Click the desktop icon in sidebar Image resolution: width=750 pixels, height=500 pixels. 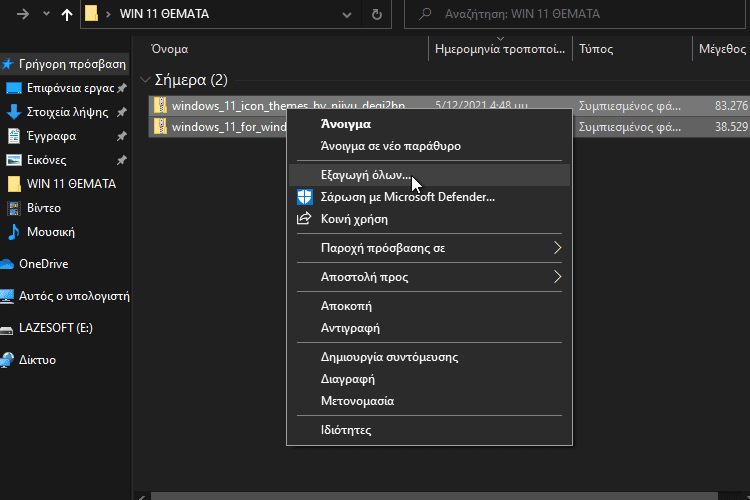(x=13, y=88)
